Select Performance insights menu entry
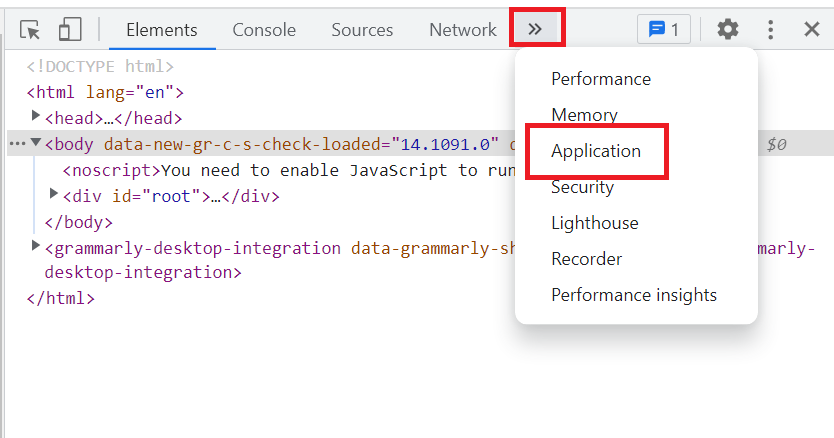Screen dimensions: 834x438 click(633, 295)
